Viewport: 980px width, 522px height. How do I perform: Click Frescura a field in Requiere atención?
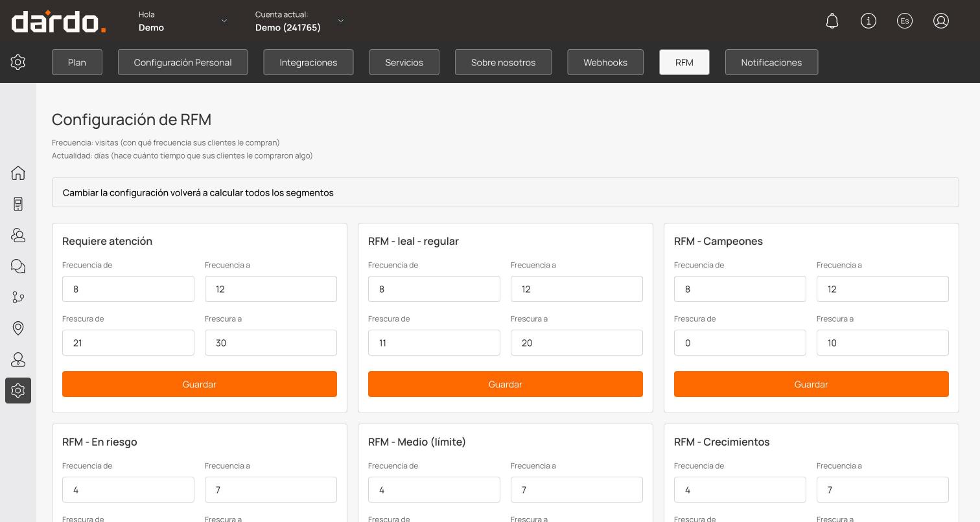pyautogui.click(x=271, y=343)
